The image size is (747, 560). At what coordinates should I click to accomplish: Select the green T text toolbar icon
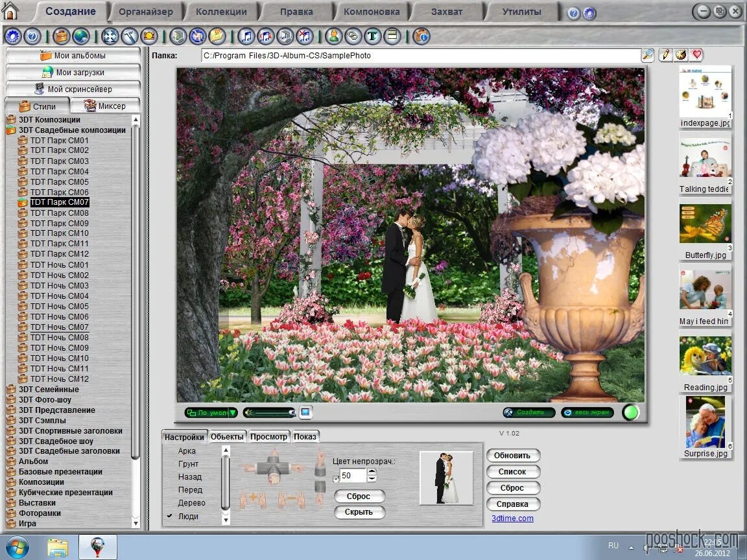tap(373, 36)
